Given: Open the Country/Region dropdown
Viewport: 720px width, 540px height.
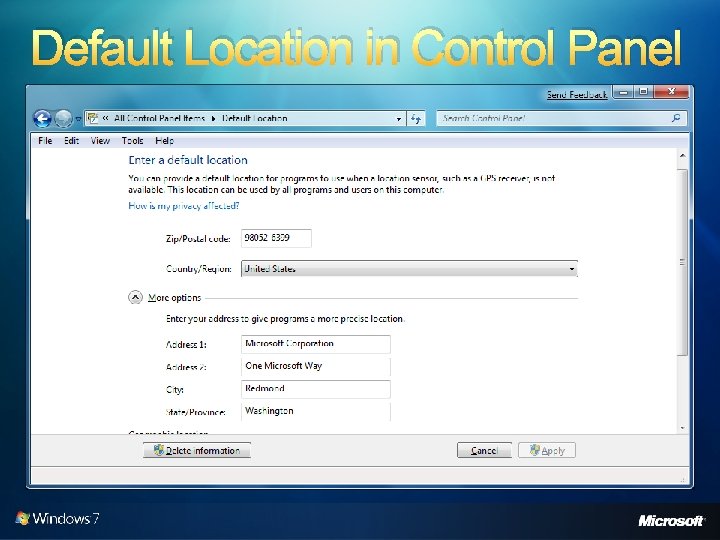Looking at the screenshot, I should tap(409, 269).
